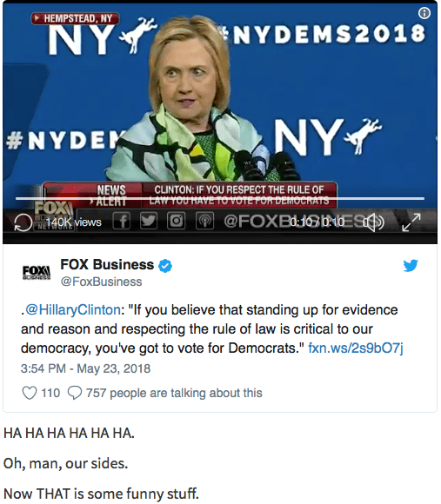Click the blue verified badge
441x504 pixels.
(x=165, y=266)
